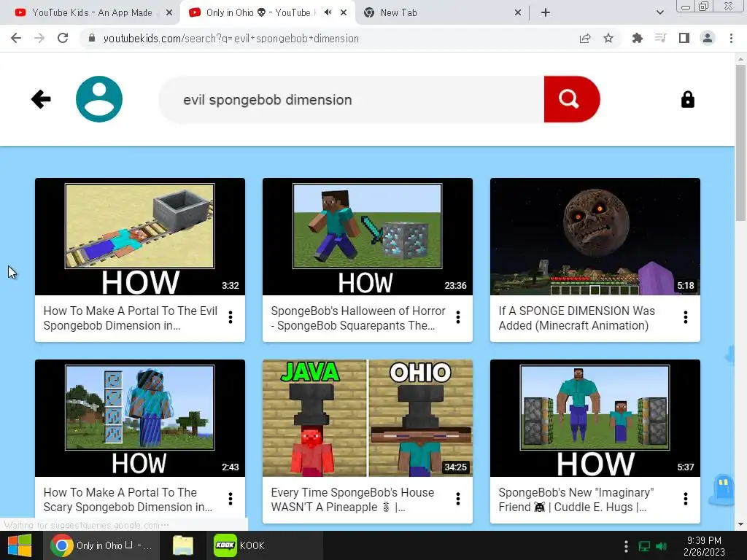This screenshot has height=560, width=747.
Task: Click the blue ghost mascot character
Action: point(723,489)
